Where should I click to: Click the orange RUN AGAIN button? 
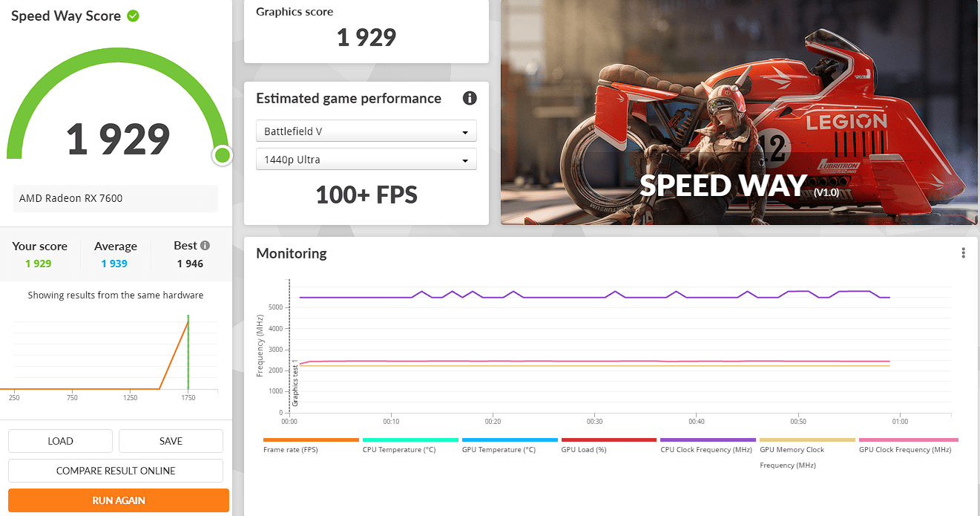pos(119,500)
